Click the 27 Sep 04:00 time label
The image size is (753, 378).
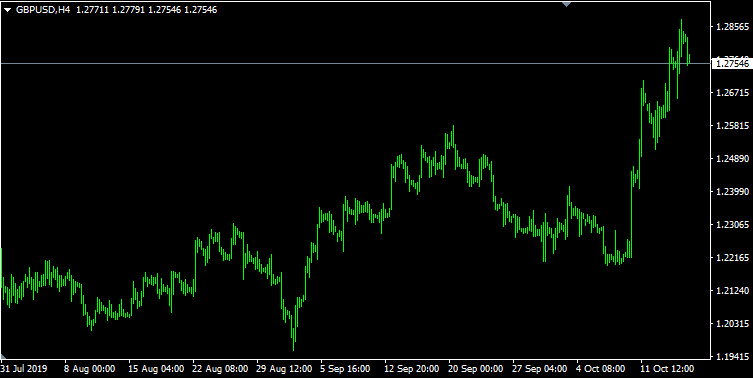[x=540, y=369]
